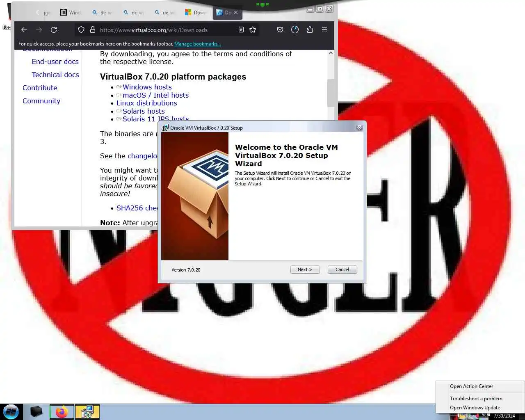Open macOS / Intel hosts download link
This screenshot has width=525, height=420.
coord(155,95)
